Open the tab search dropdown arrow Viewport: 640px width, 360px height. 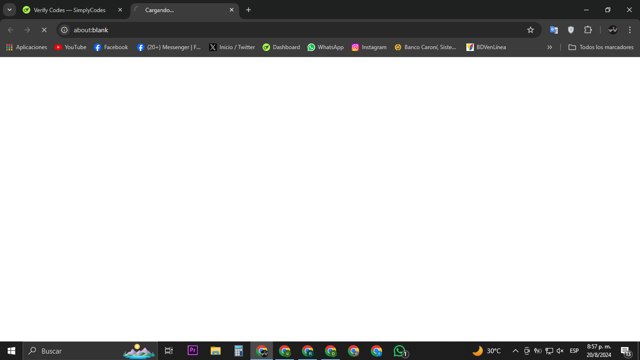(9, 10)
